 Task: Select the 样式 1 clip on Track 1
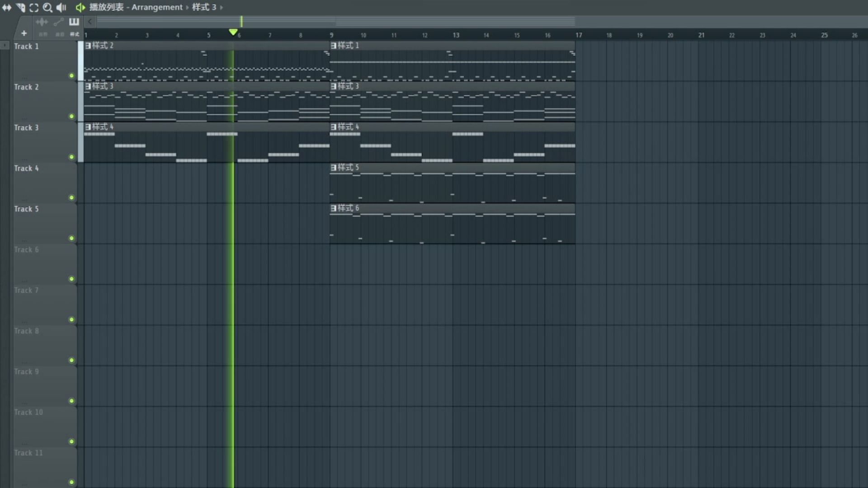tap(453, 61)
